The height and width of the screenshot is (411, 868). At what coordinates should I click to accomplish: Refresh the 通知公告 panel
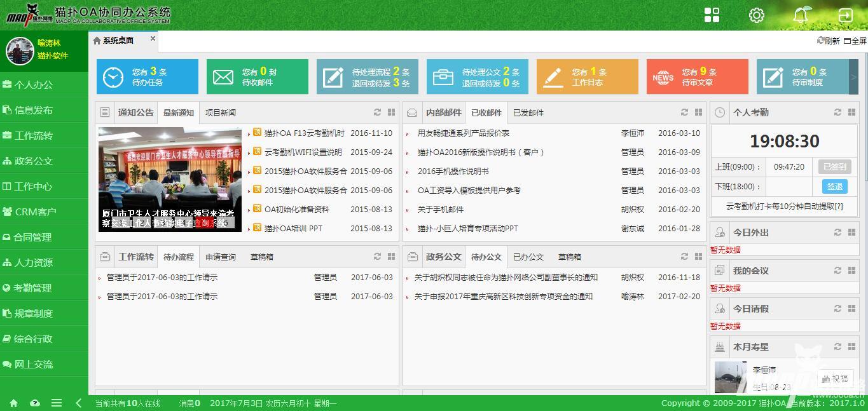[377, 112]
